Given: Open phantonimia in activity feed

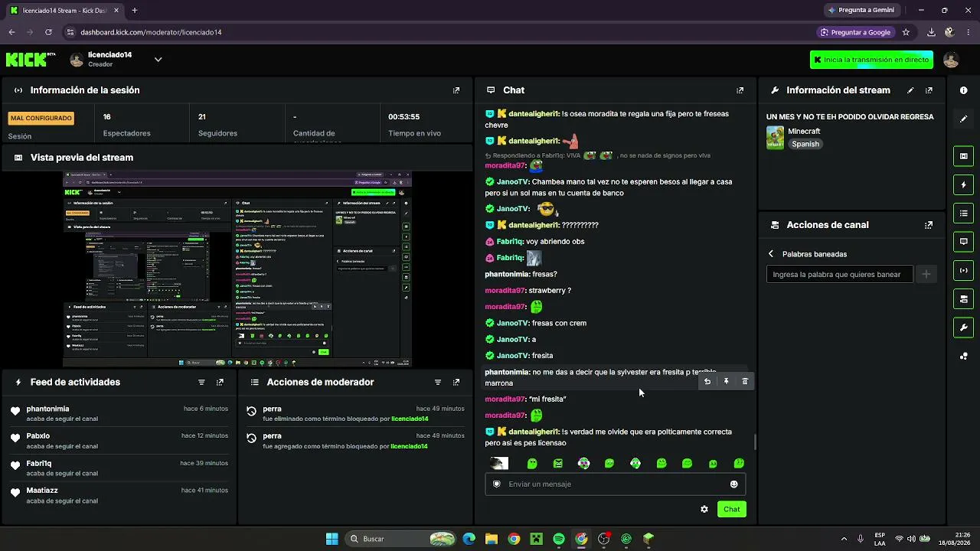Looking at the screenshot, I should (x=47, y=409).
